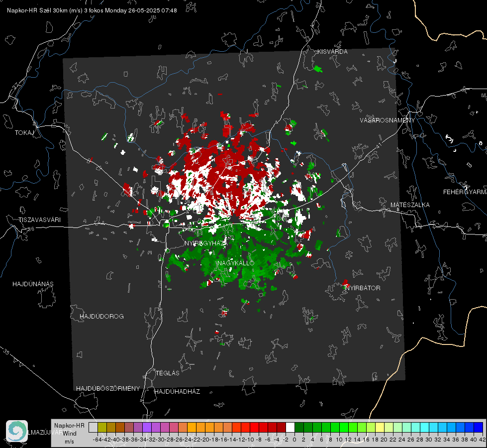487x448 pixels.
Task: Choose the deep blue swatch near 42
Action: [478, 427]
